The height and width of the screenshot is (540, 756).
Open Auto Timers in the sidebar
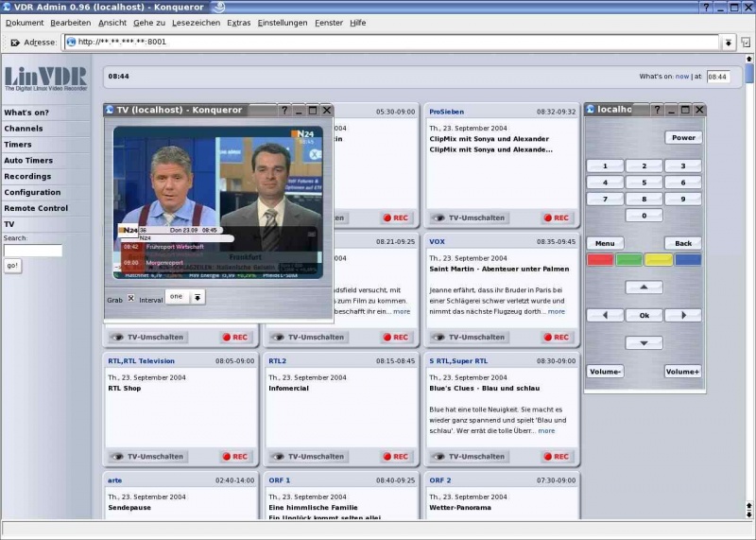tap(28, 161)
